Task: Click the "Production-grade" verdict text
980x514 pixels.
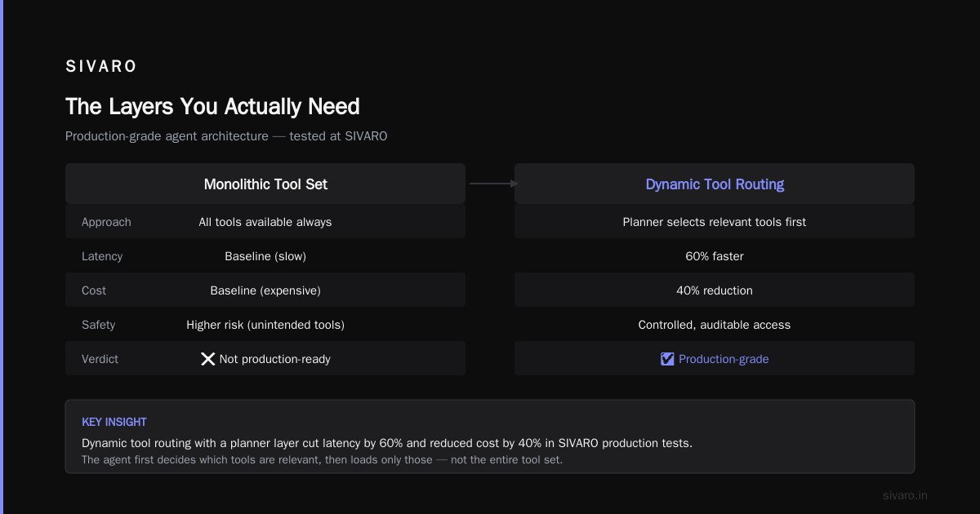Action: (x=724, y=359)
